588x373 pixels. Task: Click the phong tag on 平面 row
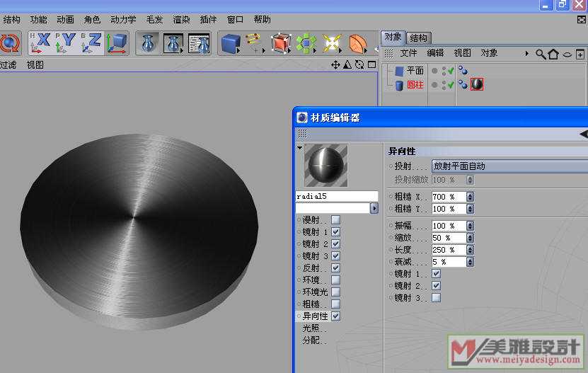click(x=463, y=70)
